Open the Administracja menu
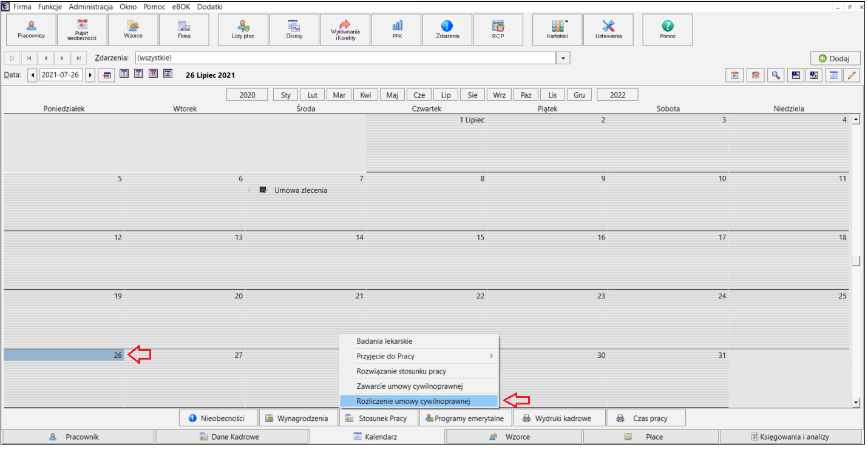868x450 pixels. [x=90, y=7]
